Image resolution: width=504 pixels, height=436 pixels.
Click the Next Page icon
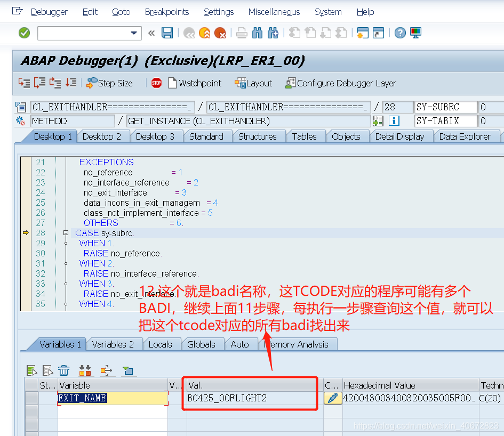tap(326, 33)
